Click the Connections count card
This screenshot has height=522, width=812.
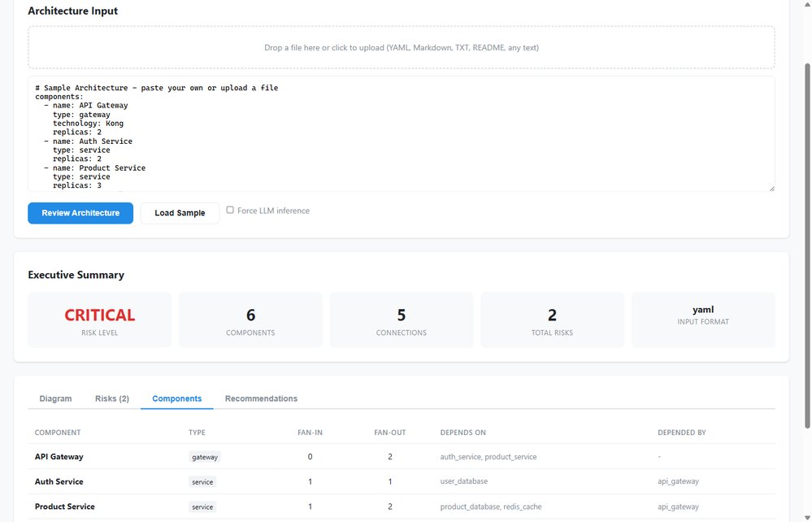(x=401, y=320)
